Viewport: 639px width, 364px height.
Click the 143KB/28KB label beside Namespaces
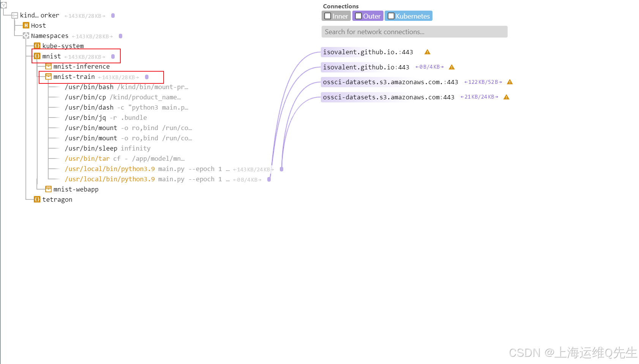(x=93, y=36)
